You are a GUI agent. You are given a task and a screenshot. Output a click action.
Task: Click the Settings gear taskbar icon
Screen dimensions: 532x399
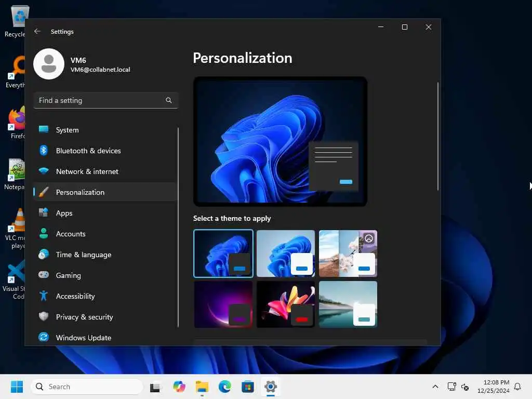[x=270, y=387]
